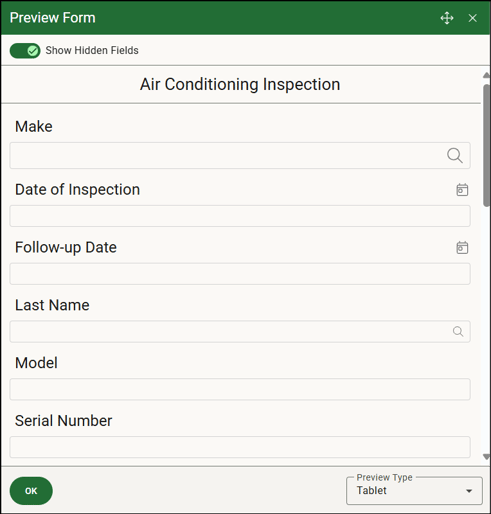Click the scrollbar down arrow
Screen dimensions: 491x514
click(x=486, y=457)
